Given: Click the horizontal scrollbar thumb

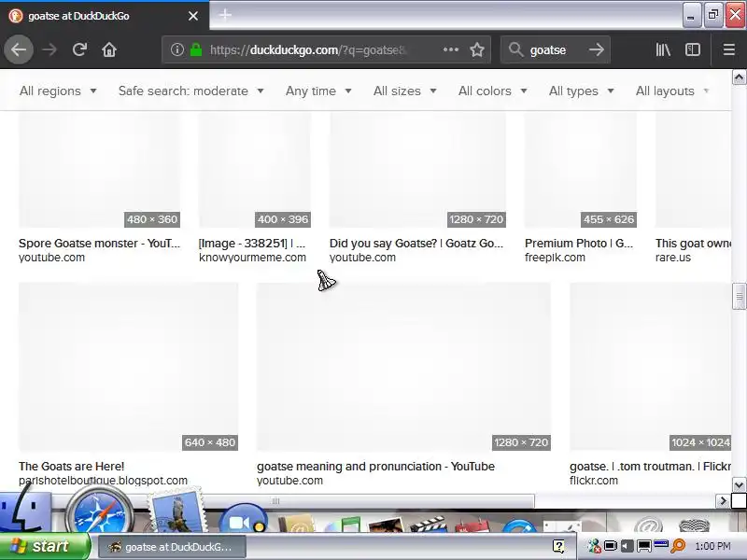Looking at the screenshot, I should coord(275,500).
